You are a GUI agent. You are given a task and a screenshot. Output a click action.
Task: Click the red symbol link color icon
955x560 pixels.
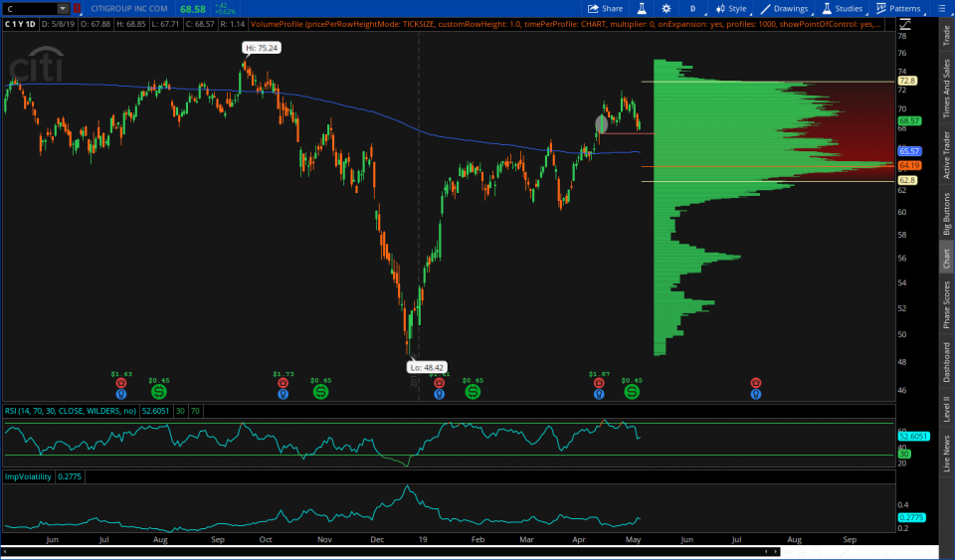pyautogui.click(x=77, y=9)
